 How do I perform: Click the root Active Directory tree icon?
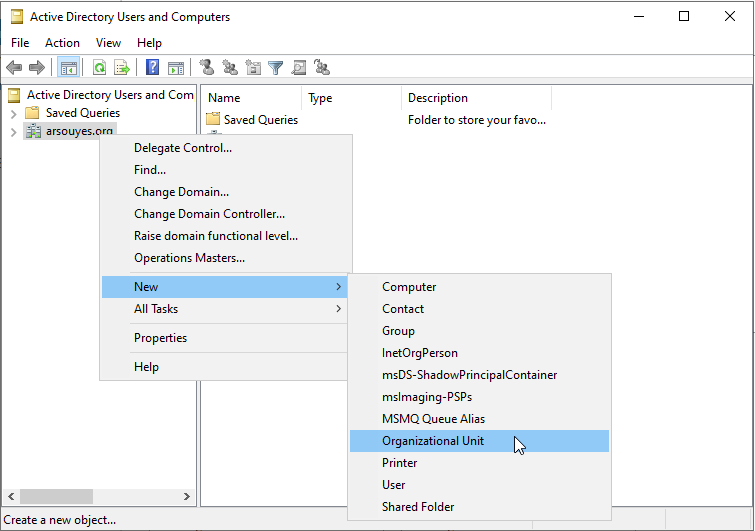[14, 95]
